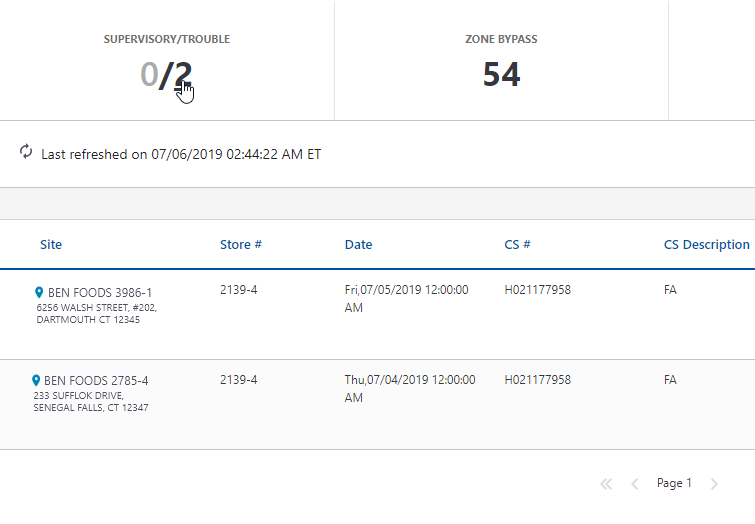Sort table by Site column
This screenshot has width=755, height=524.
[x=51, y=245]
